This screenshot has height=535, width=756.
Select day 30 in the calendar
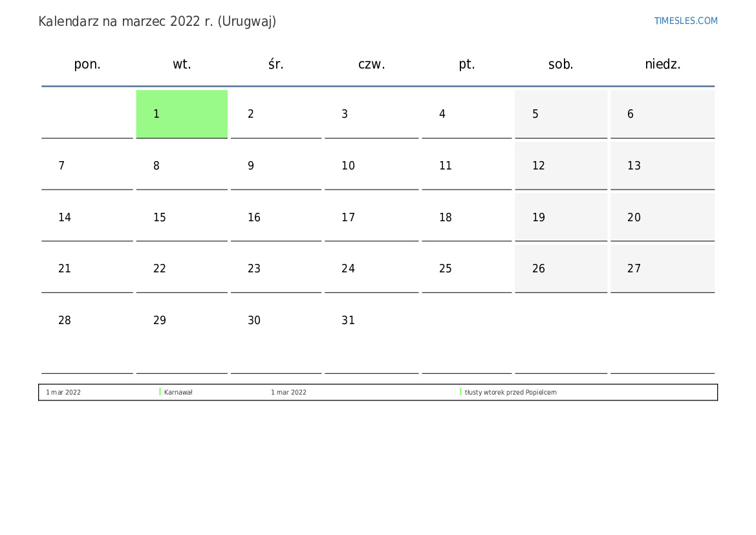(275, 335)
